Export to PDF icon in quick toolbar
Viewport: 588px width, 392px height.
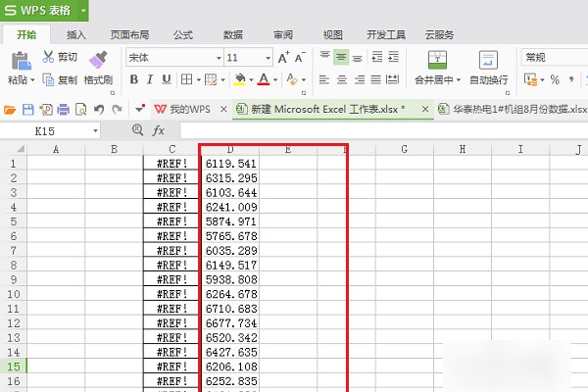pyautogui.click(x=46, y=110)
